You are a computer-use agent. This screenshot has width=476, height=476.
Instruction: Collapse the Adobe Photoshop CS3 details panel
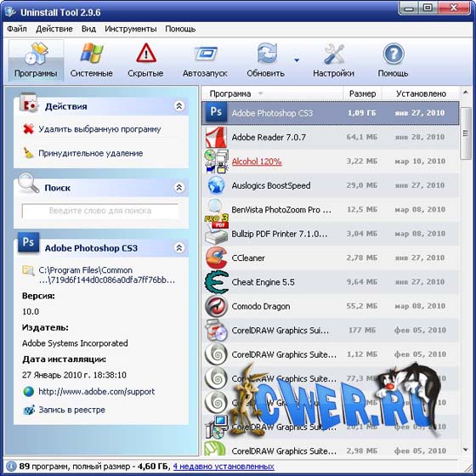coord(179,247)
